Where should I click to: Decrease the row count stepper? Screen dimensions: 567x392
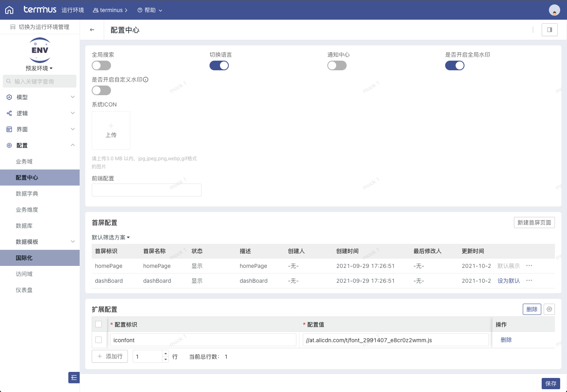pyautogui.click(x=166, y=359)
